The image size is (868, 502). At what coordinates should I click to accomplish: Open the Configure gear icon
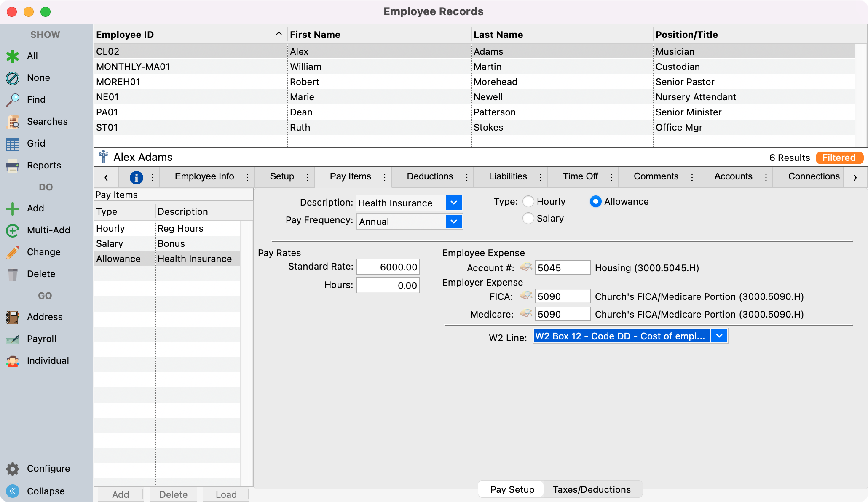coord(13,469)
